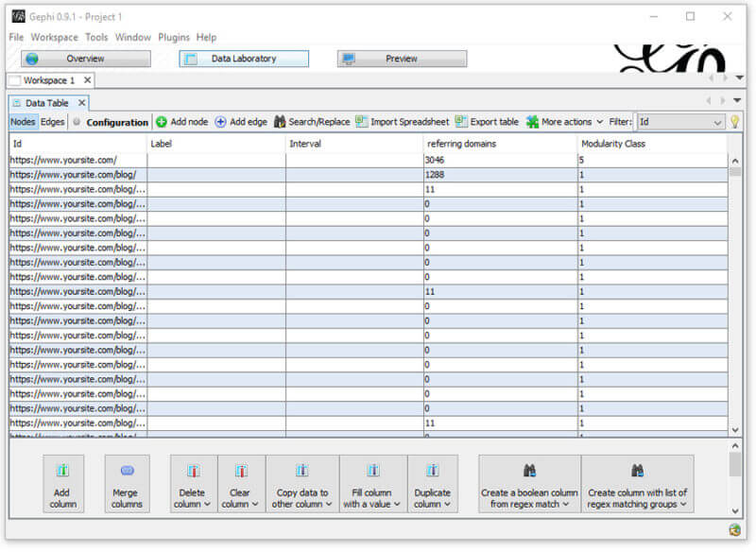Select the Data Laboratory perspective
Image resolution: width=756 pixels, height=552 pixels.
coord(244,59)
